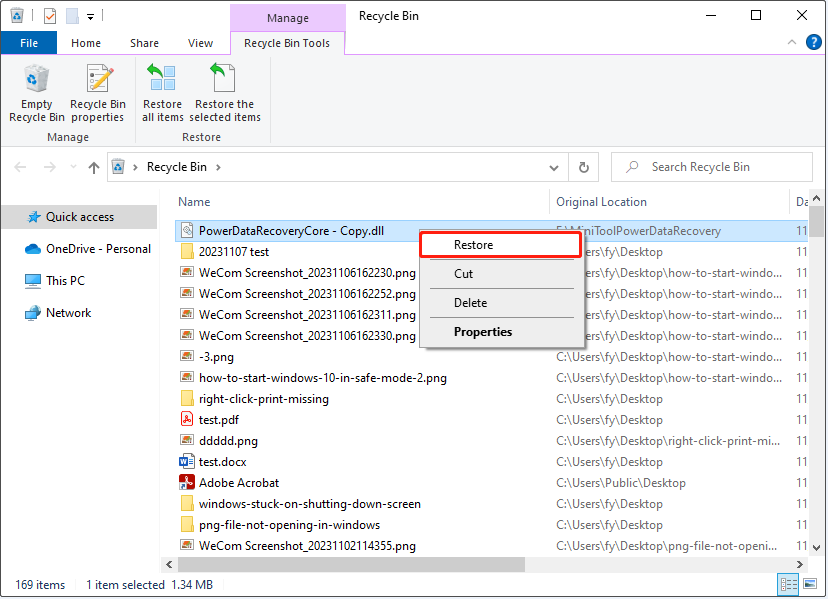Click the up one level arrow
828x599 pixels.
click(93, 167)
